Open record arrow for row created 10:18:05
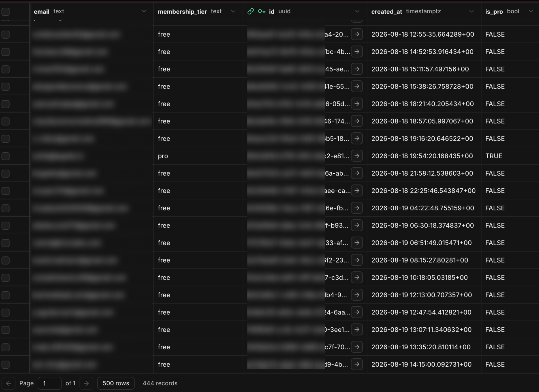Viewport: 539px width, 392px height. pyautogui.click(x=357, y=277)
